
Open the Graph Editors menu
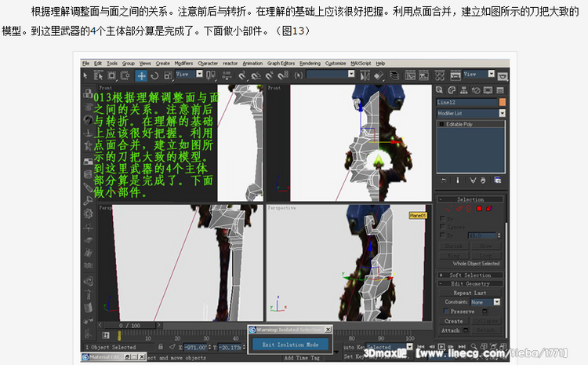pos(281,63)
